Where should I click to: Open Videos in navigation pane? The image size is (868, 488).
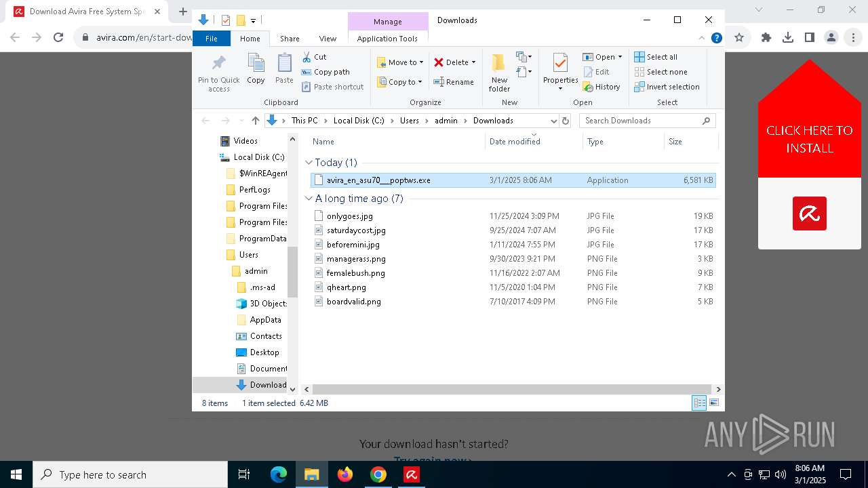click(x=245, y=141)
